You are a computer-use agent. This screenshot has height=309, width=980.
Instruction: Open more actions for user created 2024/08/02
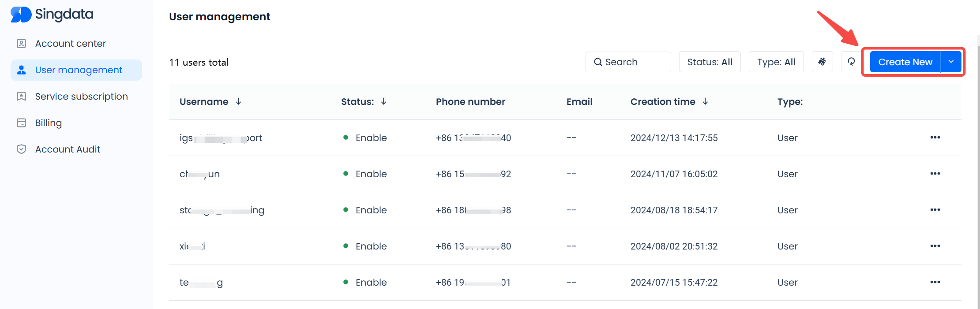935,246
